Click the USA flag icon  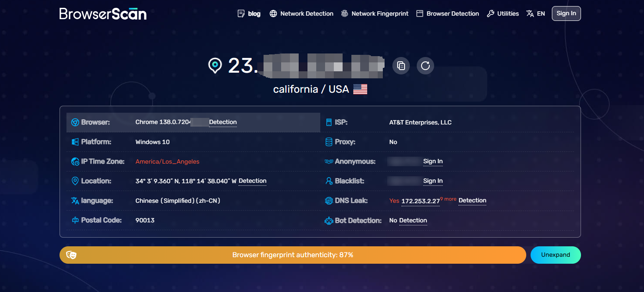click(360, 89)
